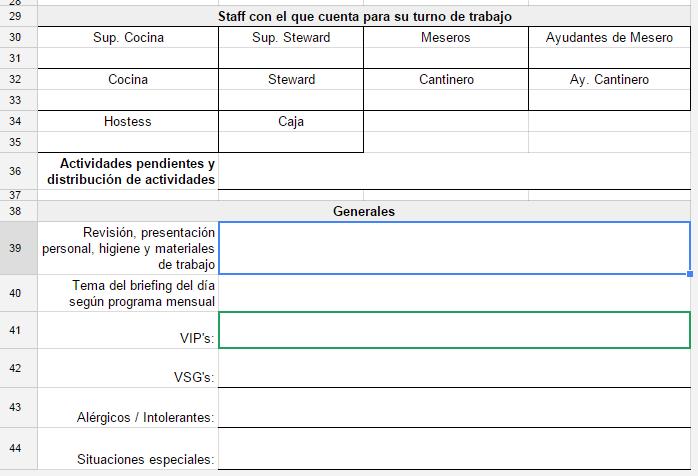698x476 pixels.
Task: Select the 'Actividades pendientes y distribución' label cell
Action: point(128,171)
